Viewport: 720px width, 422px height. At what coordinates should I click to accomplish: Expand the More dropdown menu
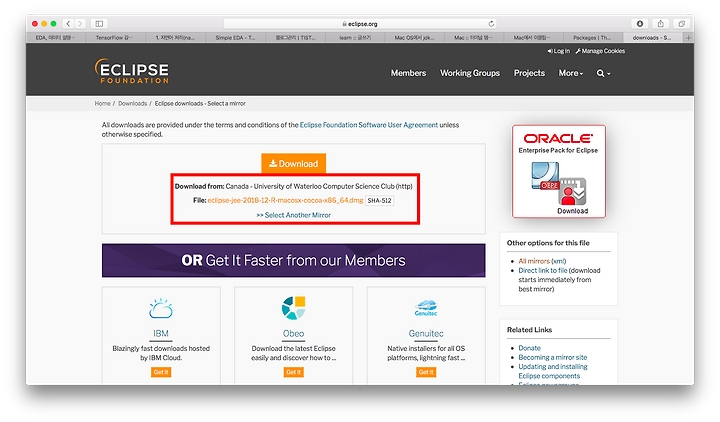point(570,73)
